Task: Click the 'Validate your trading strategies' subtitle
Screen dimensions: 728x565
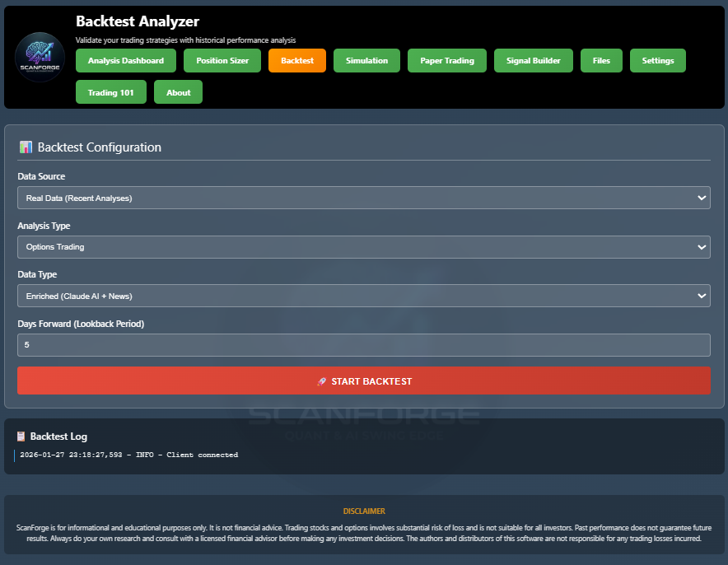Action: pos(186,40)
